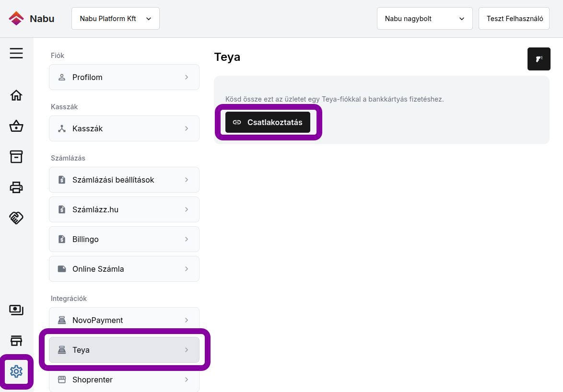The width and height of the screenshot is (563, 392).
Task: Go to the Home icon in sidebar
Action: [x=16, y=95]
